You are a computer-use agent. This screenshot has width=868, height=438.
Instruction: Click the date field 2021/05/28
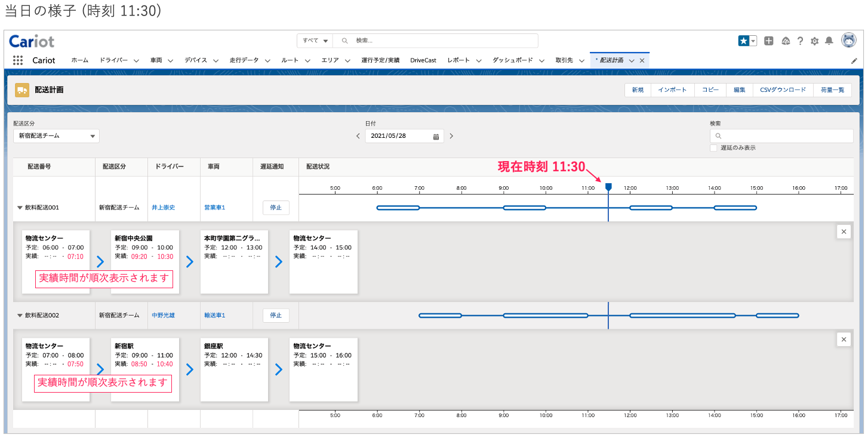405,136
